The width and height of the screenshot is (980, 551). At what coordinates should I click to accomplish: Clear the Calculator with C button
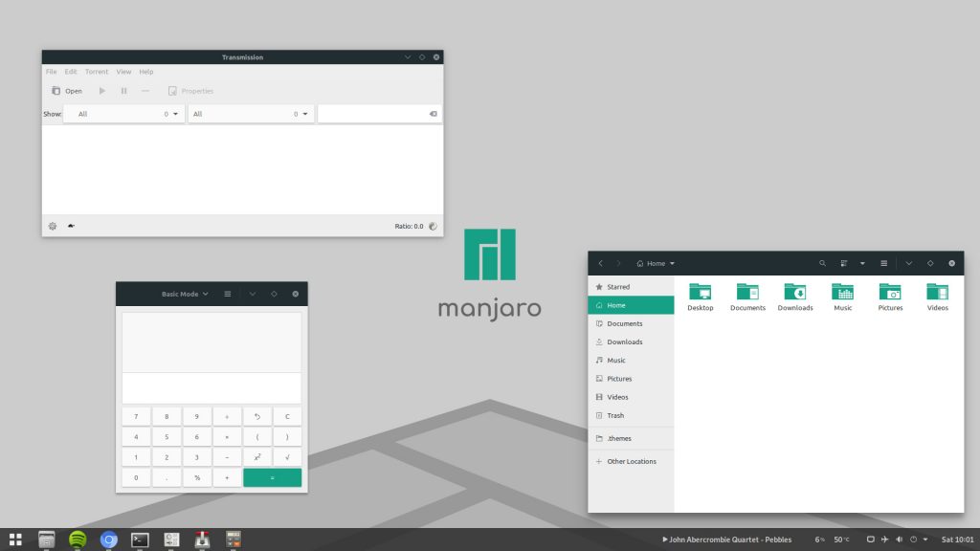(287, 417)
